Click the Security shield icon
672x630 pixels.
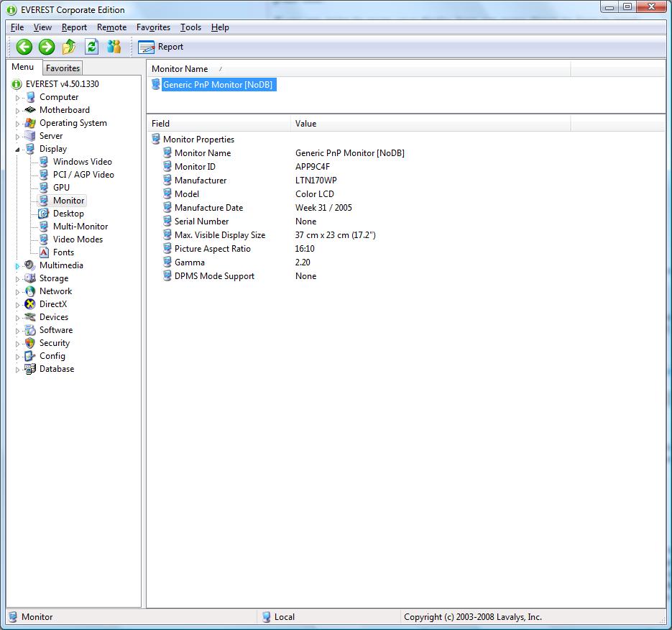point(30,343)
